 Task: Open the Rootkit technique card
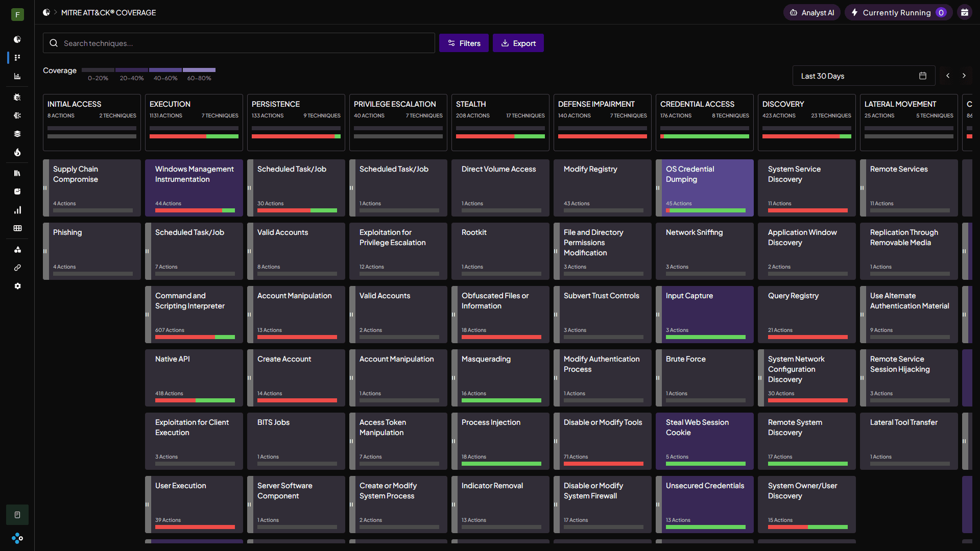[500, 251]
